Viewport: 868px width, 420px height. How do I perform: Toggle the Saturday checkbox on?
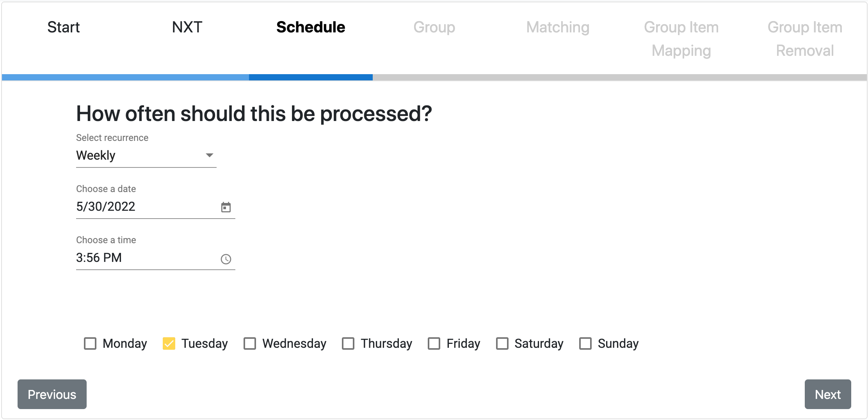(502, 343)
